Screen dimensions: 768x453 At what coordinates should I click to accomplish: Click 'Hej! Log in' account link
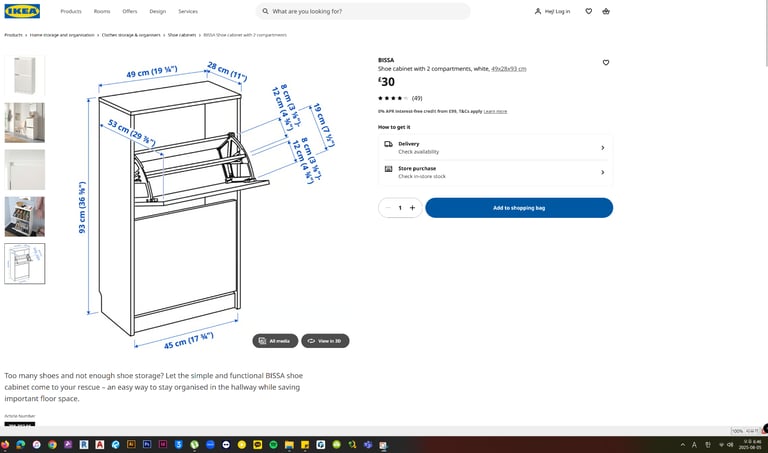click(552, 11)
